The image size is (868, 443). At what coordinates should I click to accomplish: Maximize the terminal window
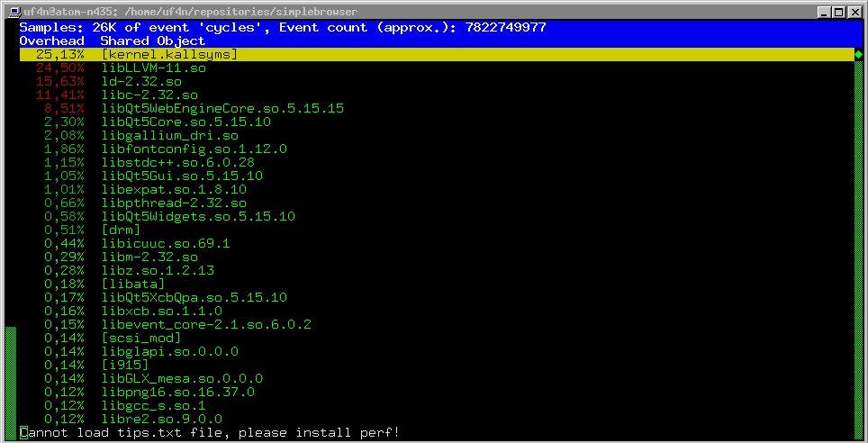click(x=839, y=12)
